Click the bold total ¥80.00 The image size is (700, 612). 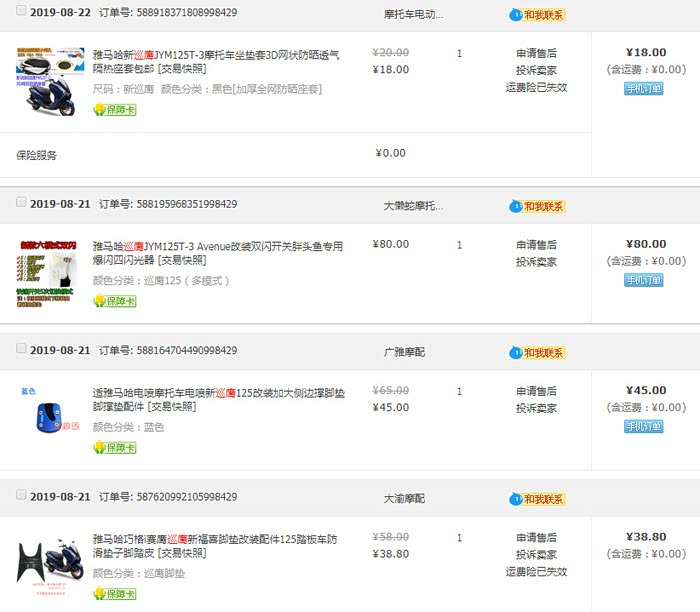tap(646, 244)
